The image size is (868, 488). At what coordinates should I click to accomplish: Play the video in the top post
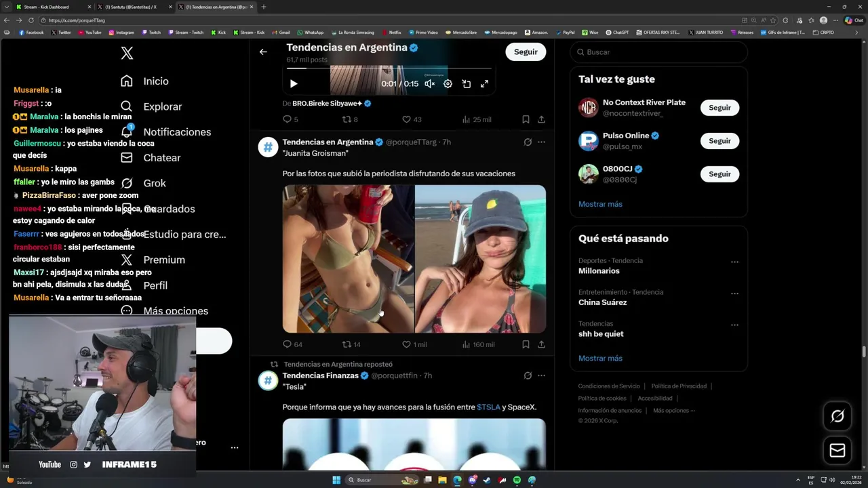(x=294, y=84)
